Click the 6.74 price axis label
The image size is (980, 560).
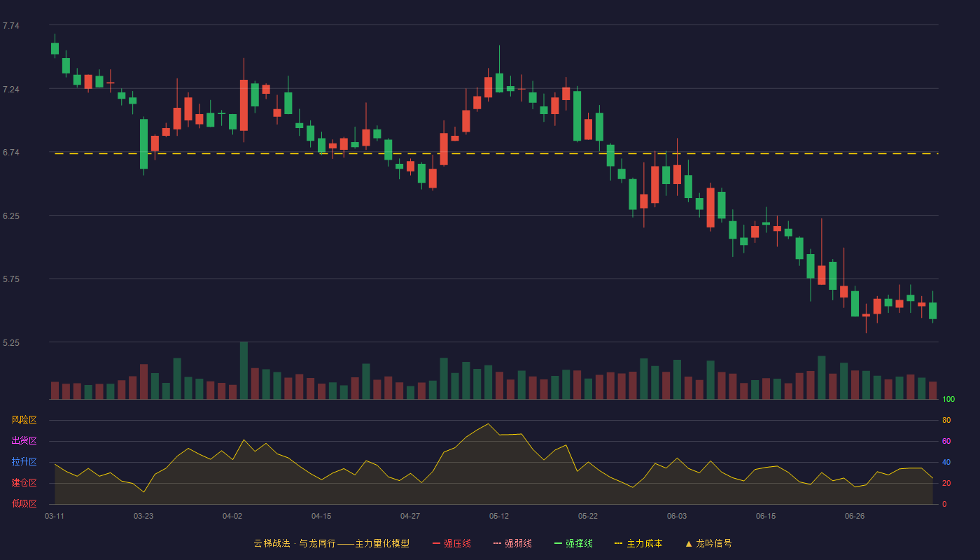[x=11, y=153]
